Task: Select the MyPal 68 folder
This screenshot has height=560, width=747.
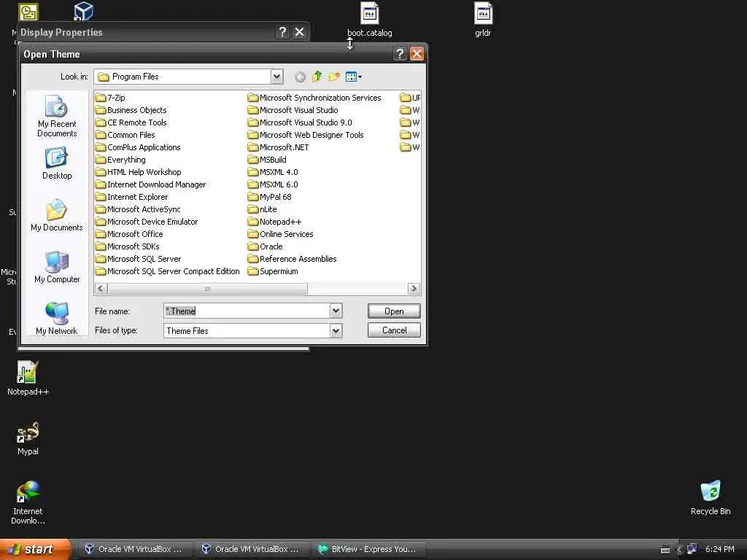Action: click(270, 197)
